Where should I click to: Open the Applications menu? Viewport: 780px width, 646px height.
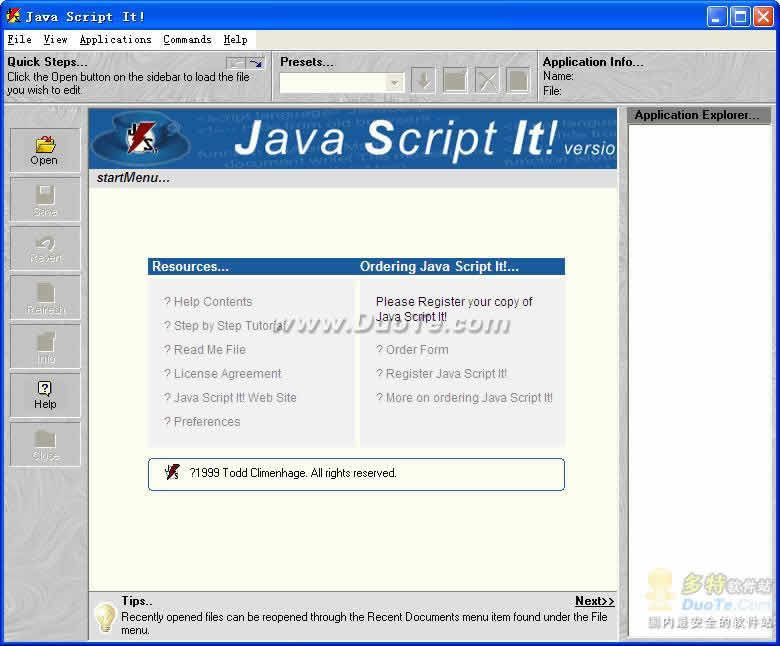[115, 39]
